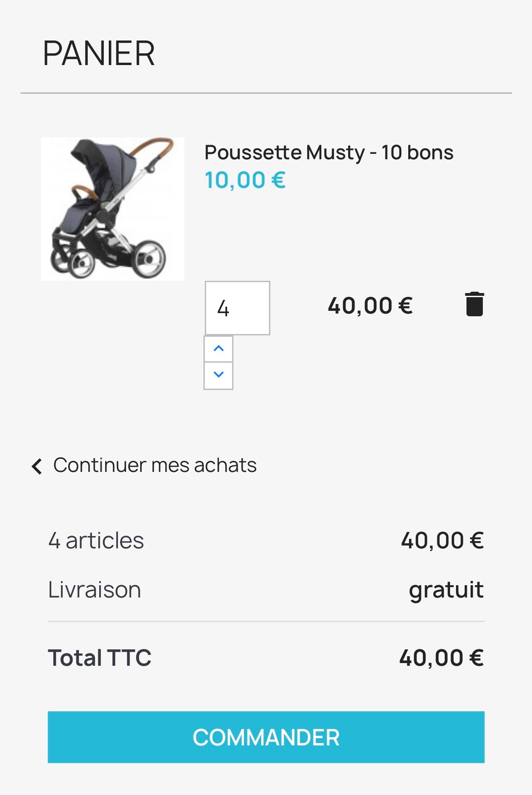
Task: Click the Poussette Musty - 10 bons title
Action: coord(329,153)
